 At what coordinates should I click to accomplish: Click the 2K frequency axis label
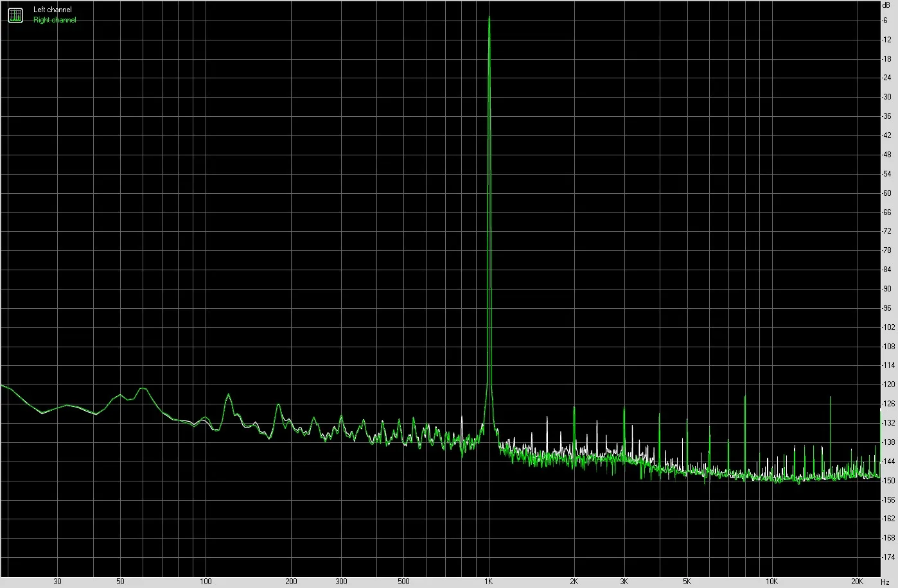[574, 582]
